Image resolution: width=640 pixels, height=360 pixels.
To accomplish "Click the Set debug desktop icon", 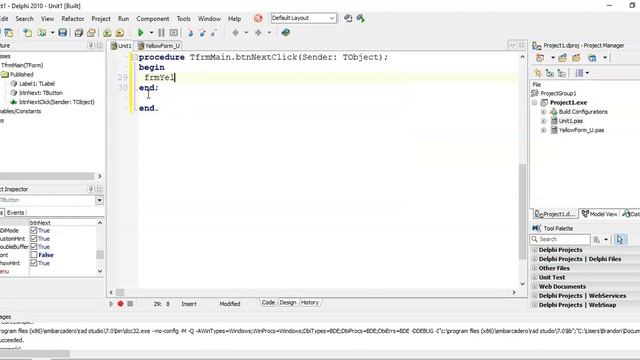I will [360, 18].
